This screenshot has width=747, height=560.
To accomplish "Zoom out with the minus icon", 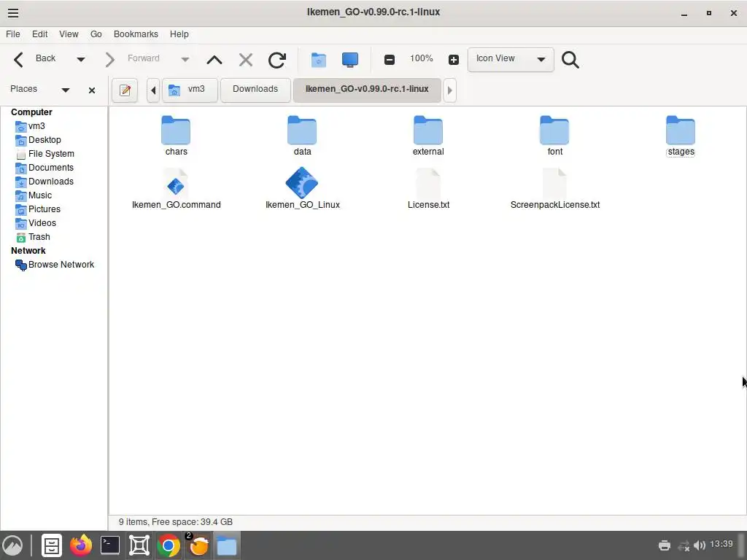I will tap(390, 60).
